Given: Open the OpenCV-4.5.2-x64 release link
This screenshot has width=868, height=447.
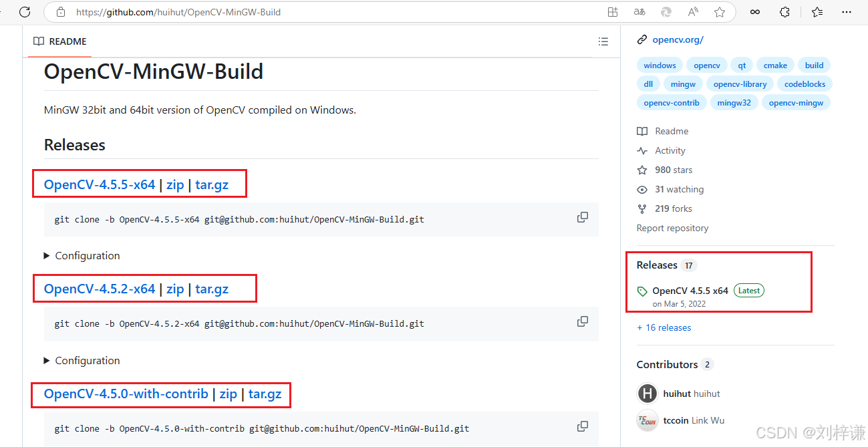Looking at the screenshot, I should pos(100,289).
